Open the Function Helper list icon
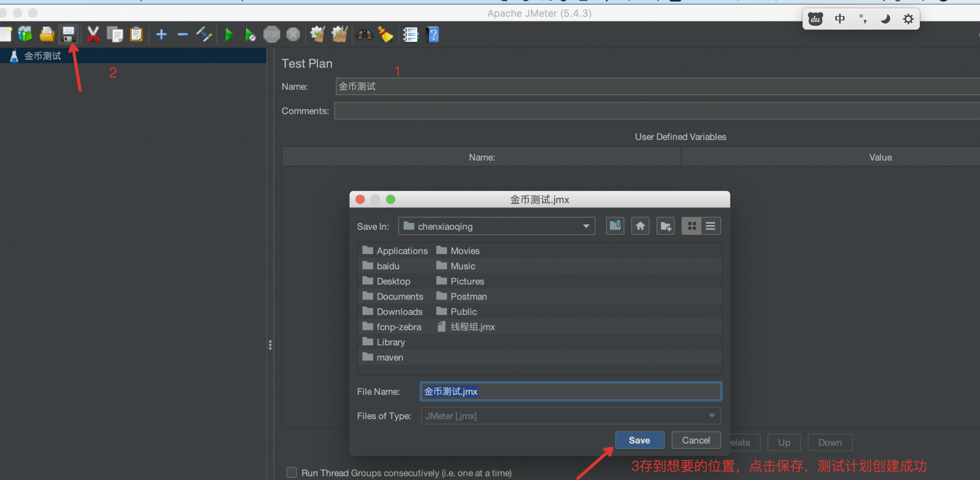Viewport: 980px width, 480px height. click(x=411, y=34)
